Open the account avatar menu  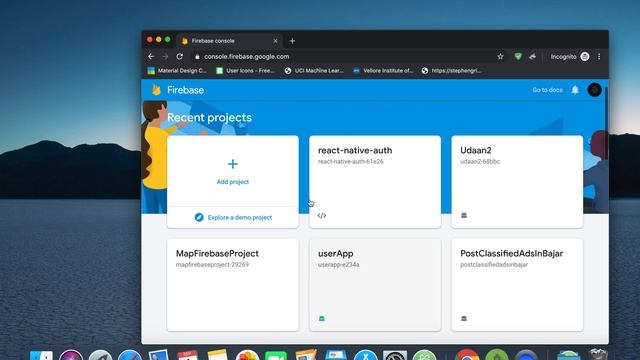[594, 90]
